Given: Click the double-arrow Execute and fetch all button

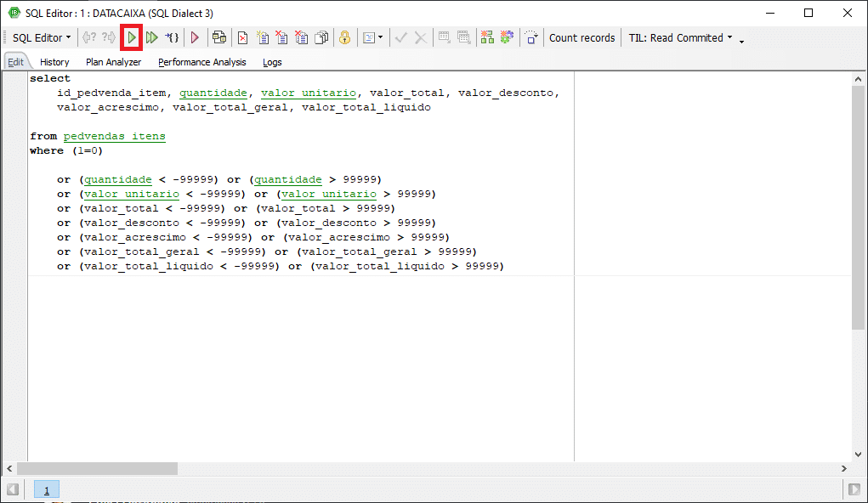Looking at the screenshot, I should point(151,37).
